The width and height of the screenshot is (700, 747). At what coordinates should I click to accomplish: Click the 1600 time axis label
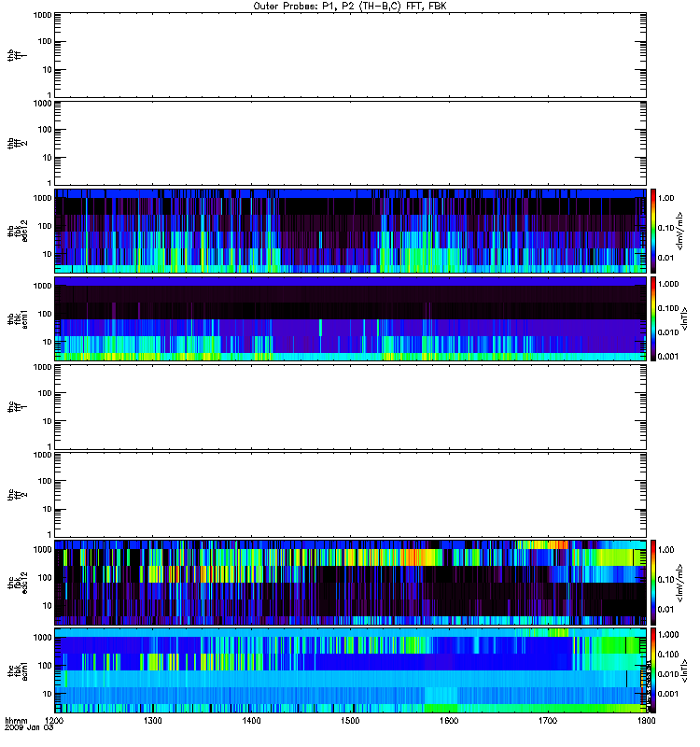[449, 720]
